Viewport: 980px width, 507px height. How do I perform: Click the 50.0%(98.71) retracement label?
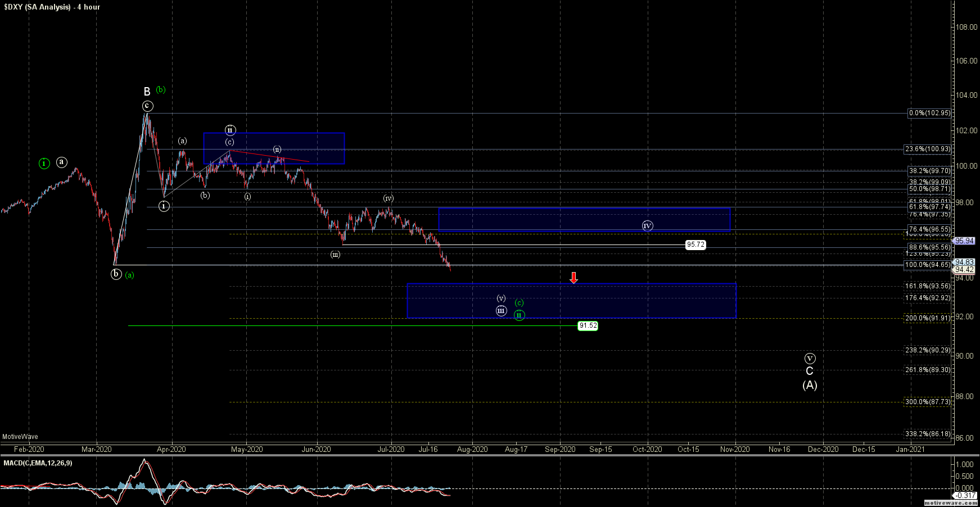(x=930, y=189)
